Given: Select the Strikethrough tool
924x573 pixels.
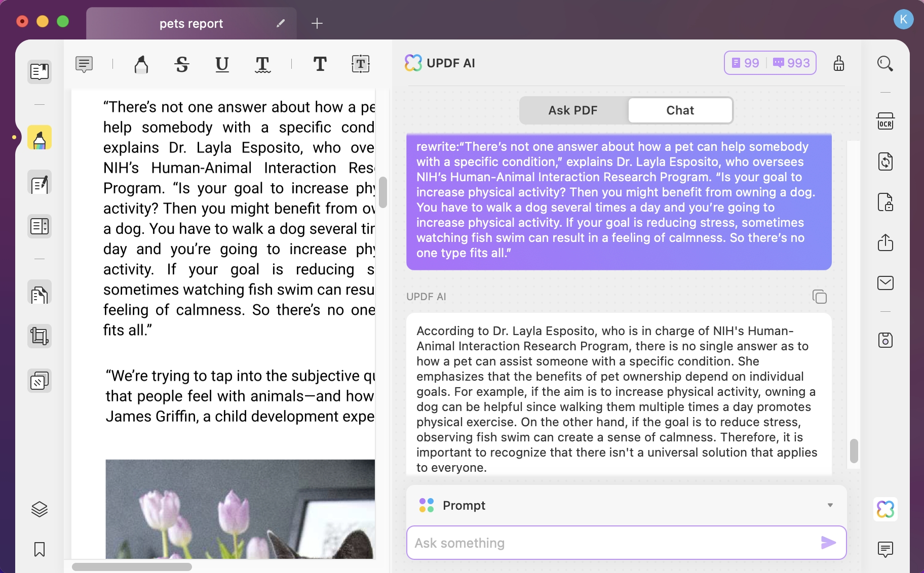Looking at the screenshot, I should click(x=182, y=64).
